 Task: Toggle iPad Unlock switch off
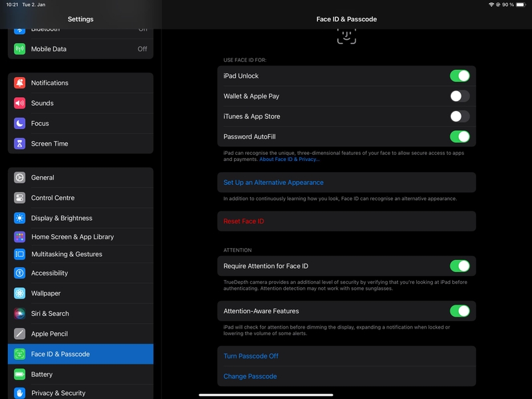460,76
